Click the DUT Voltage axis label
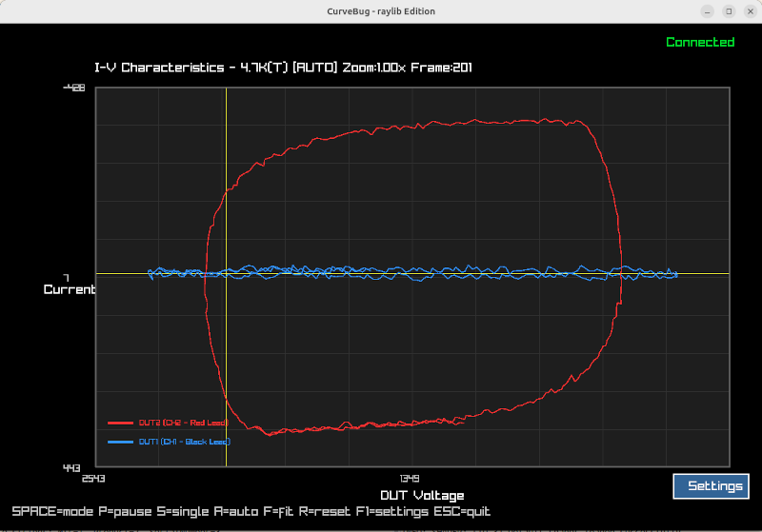Image resolution: width=762 pixels, height=532 pixels. coord(422,495)
